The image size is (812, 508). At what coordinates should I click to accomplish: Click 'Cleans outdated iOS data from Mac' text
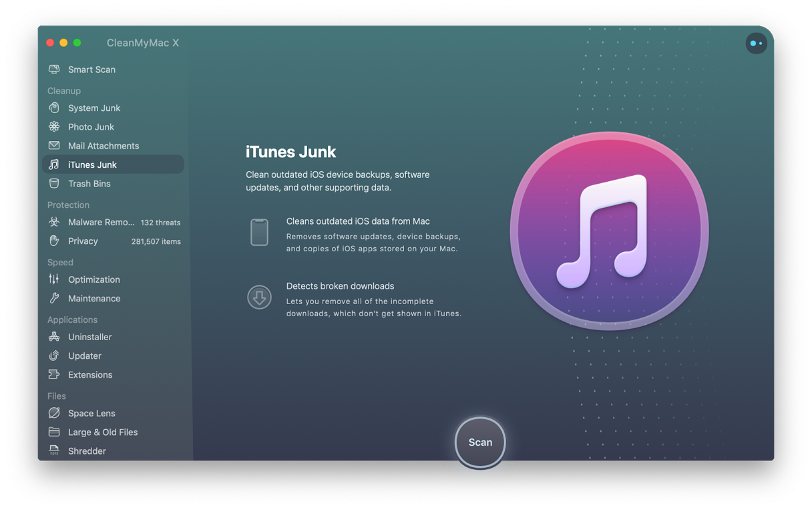(x=358, y=221)
